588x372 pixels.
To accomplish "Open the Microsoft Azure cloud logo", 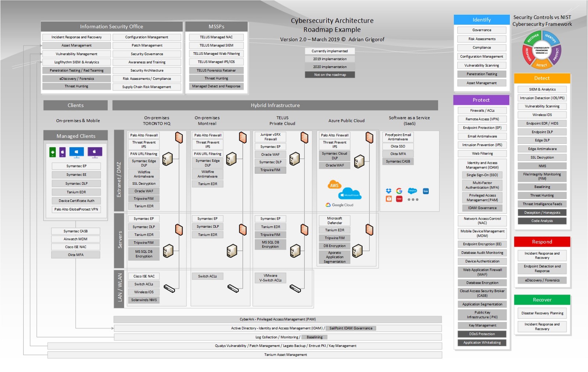I will (x=350, y=194).
